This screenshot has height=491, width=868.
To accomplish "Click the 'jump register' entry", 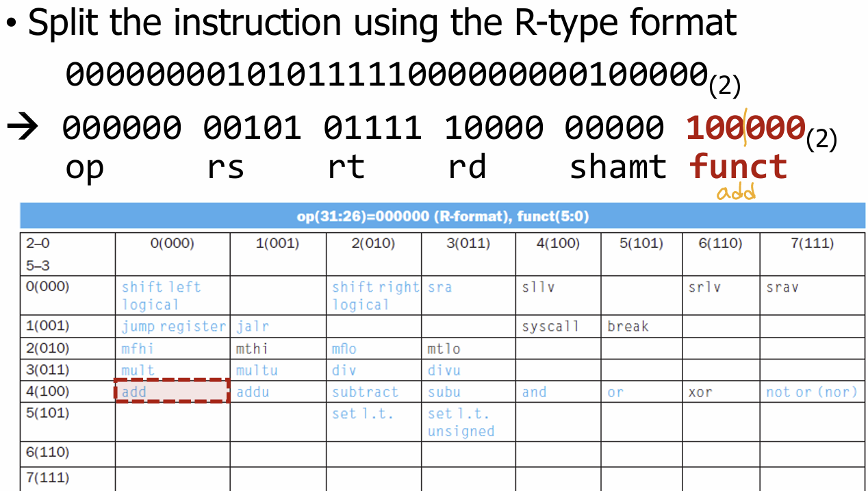I will coord(174,327).
